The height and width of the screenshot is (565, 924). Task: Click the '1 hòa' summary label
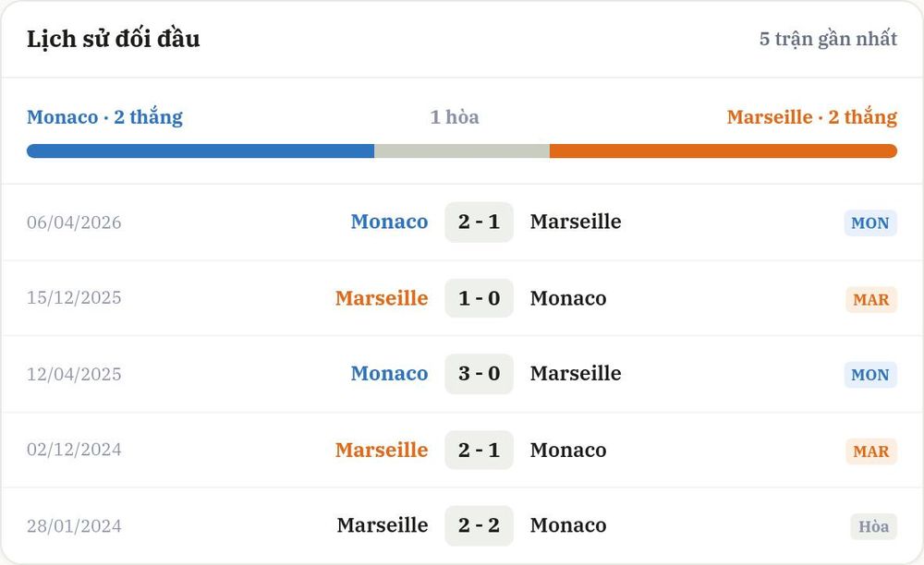tap(455, 117)
